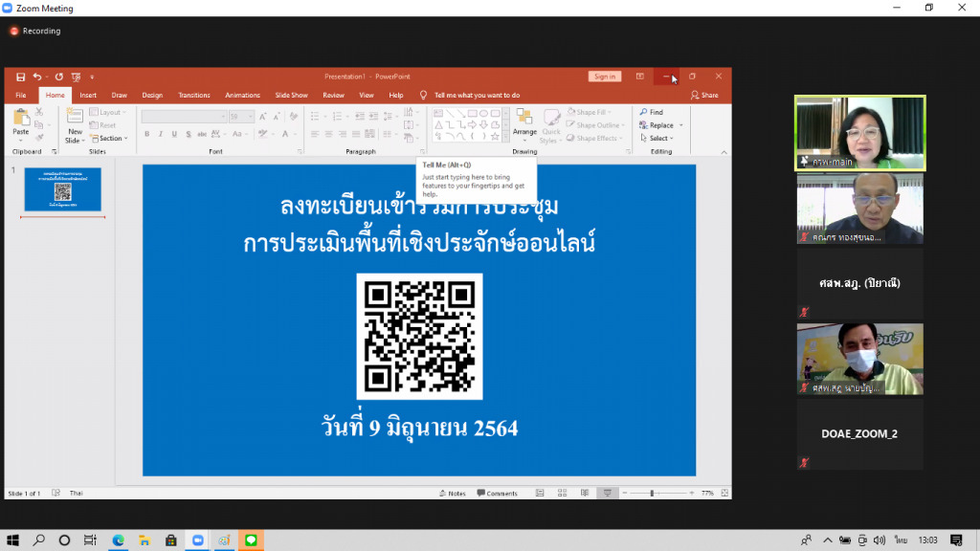980x551 pixels.
Task: Click zoom in plus button
Action: pyautogui.click(x=691, y=493)
